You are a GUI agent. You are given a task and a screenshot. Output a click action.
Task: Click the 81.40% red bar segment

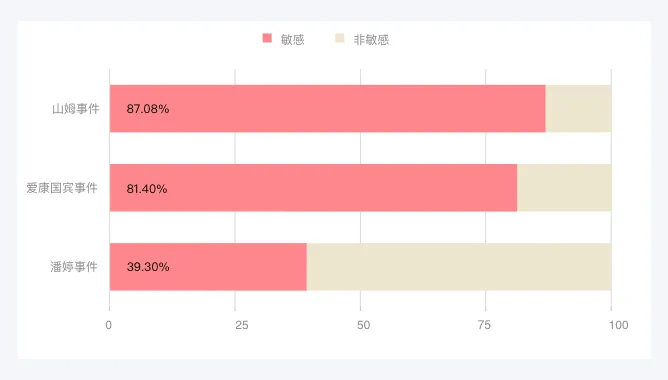pos(314,187)
